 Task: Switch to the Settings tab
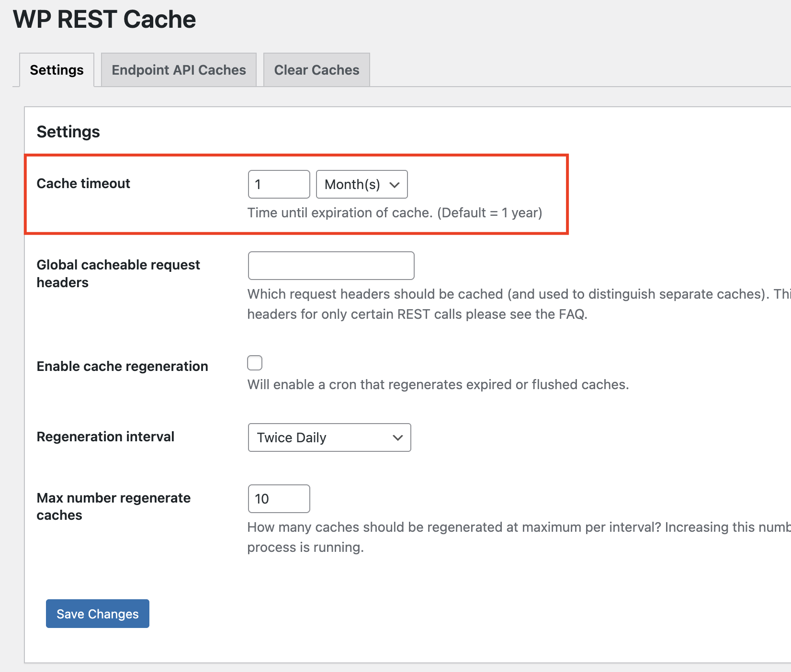56,70
